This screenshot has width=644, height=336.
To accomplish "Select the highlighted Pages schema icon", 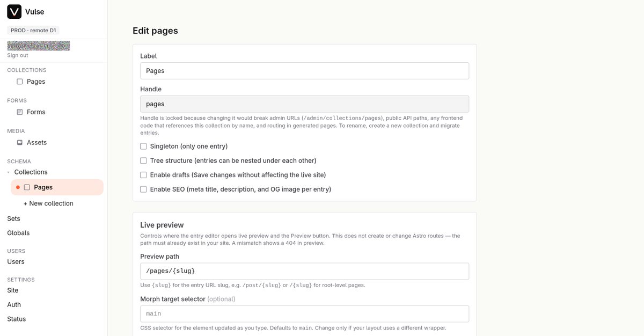I will 27,187.
